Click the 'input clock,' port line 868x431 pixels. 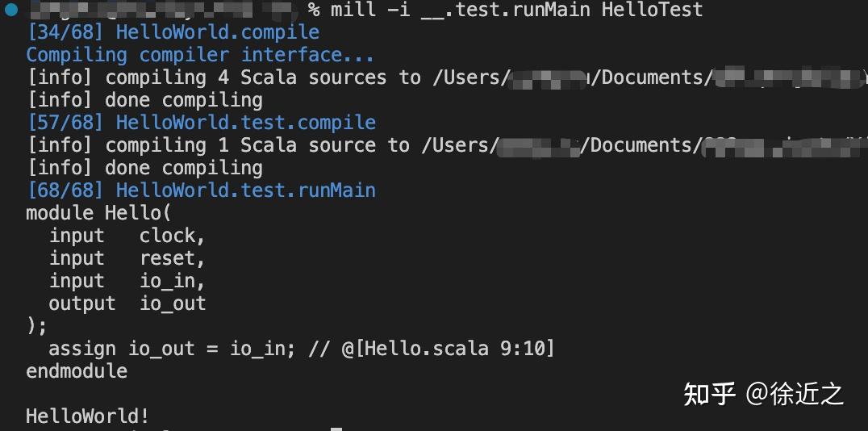pos(127,236)
